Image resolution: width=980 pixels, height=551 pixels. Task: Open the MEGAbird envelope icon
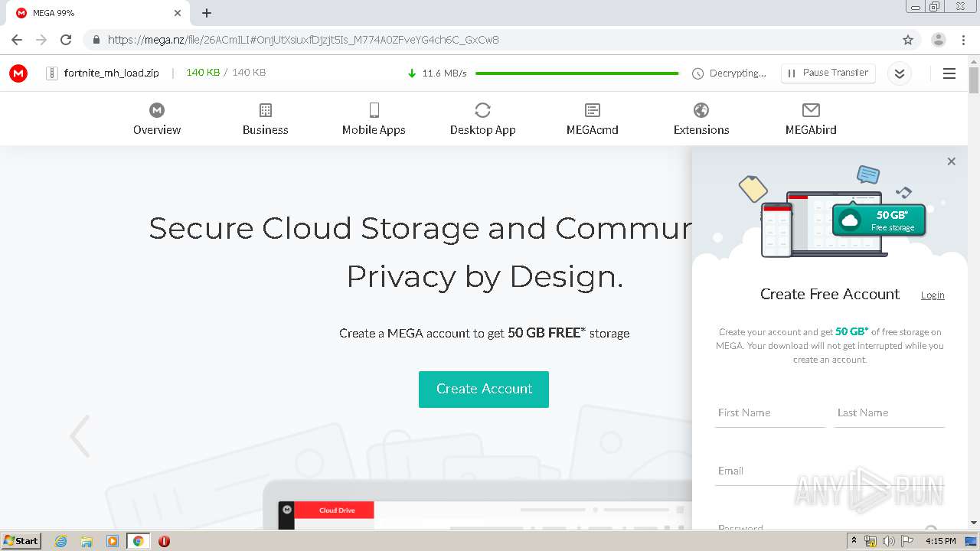tap(811, 110)
